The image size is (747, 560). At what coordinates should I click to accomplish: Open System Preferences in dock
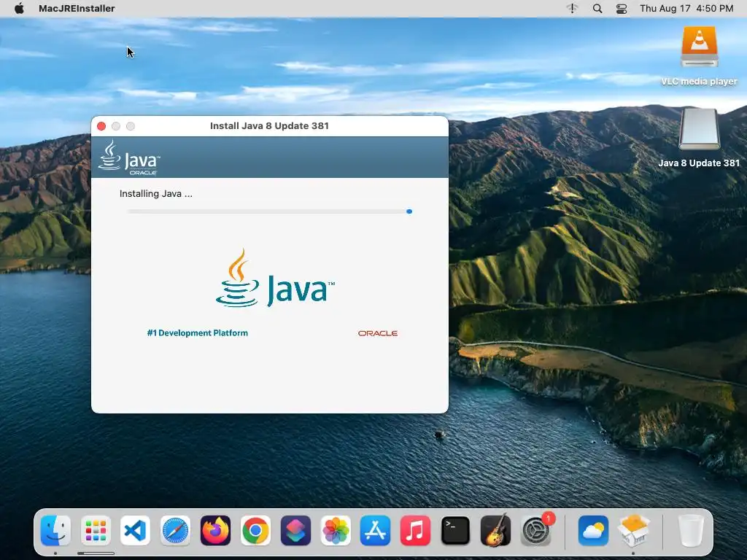pos(536,531)
